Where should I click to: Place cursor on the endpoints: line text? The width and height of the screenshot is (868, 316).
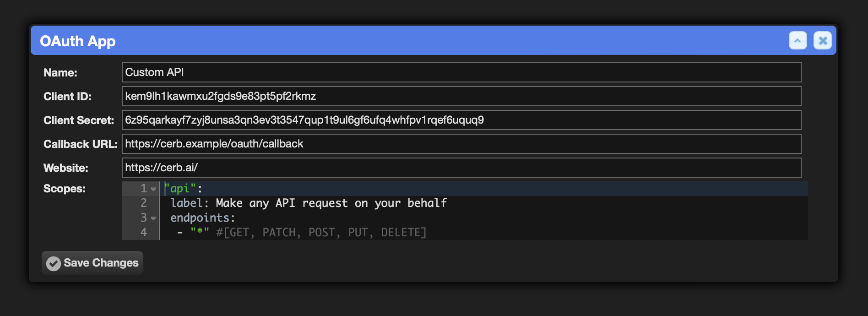tap(203, 218)
